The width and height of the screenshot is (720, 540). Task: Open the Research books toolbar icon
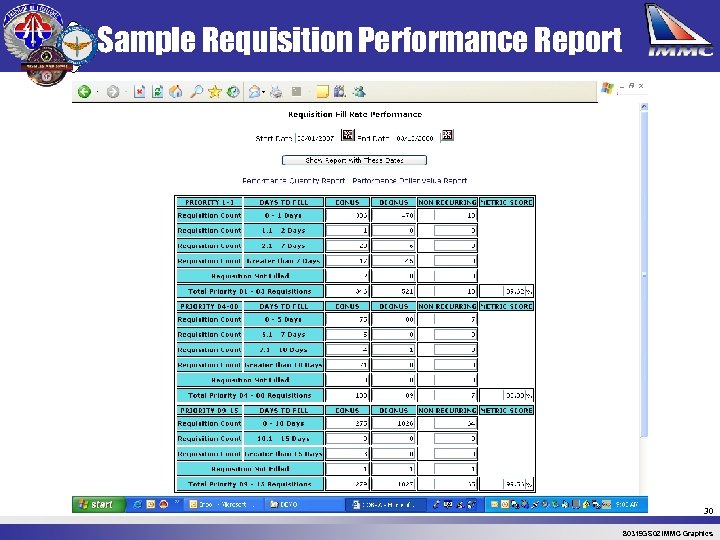pos(340,92)
